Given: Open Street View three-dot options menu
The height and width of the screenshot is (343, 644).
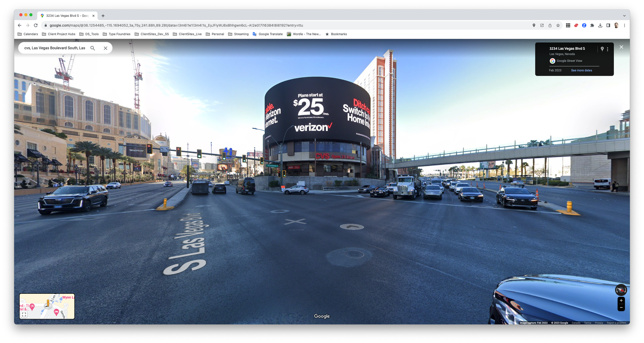Looking at the screenshot, I should click(x=607, y=49).
